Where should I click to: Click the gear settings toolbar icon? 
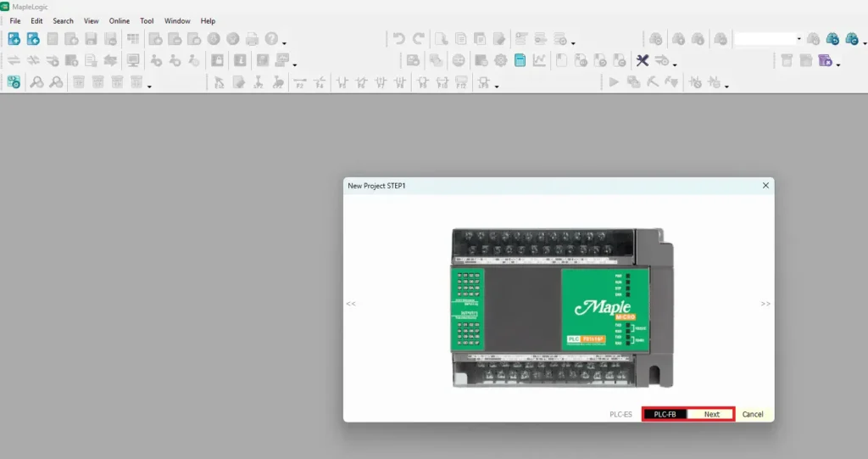tap(500, 60)
